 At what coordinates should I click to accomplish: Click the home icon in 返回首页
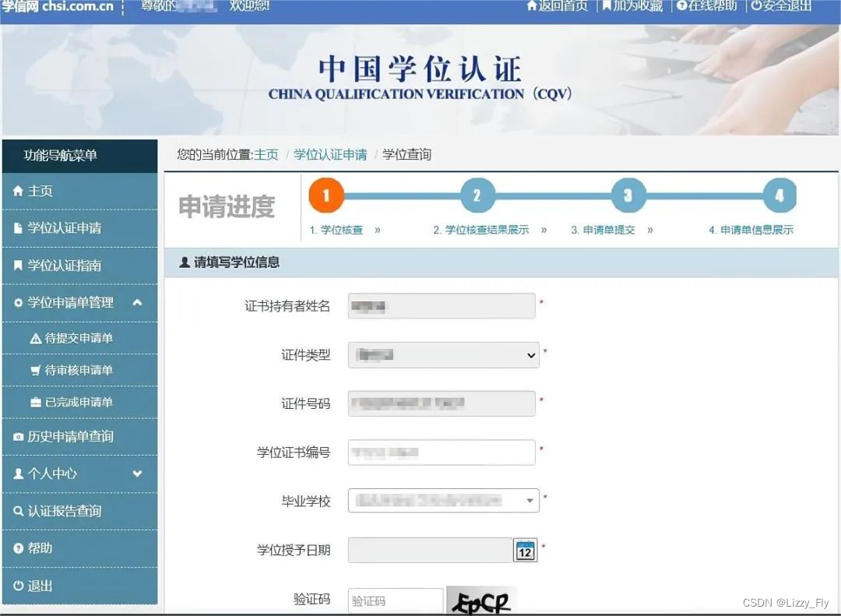point(532,5)
